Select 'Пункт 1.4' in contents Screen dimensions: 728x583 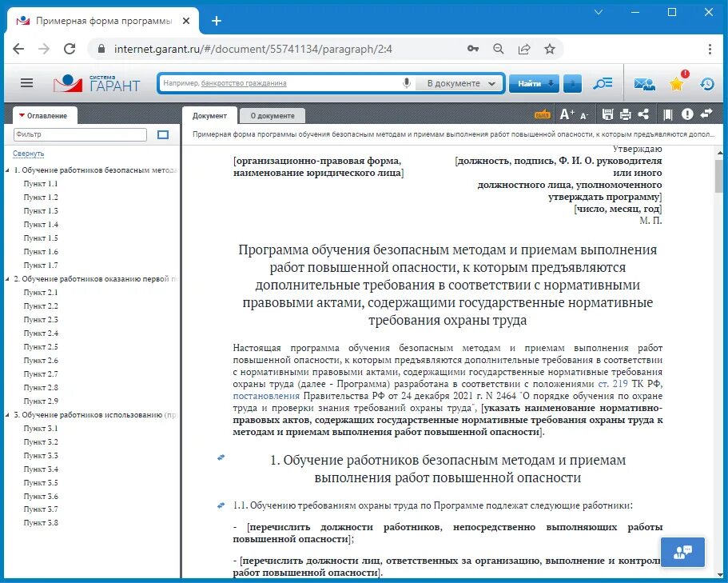41,225
